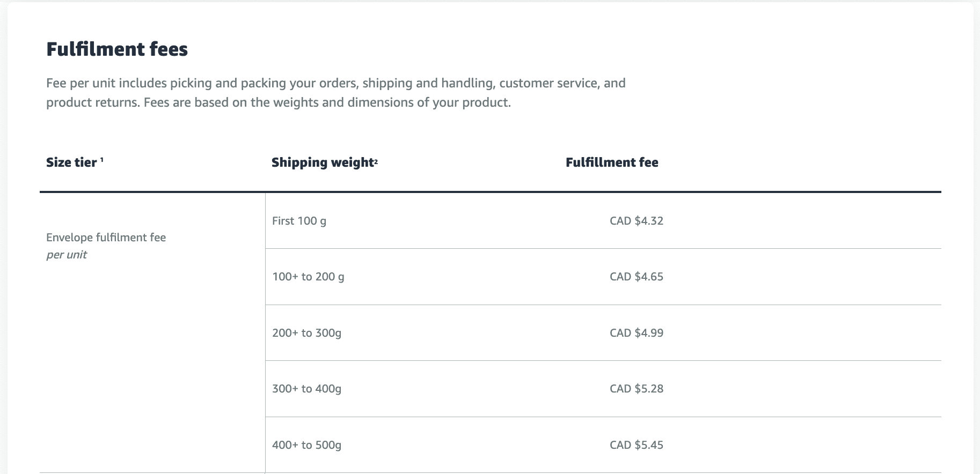This screenshot has height=474, width=980.
Task: Select the "Size tier" column header
Action: point(71,162)
